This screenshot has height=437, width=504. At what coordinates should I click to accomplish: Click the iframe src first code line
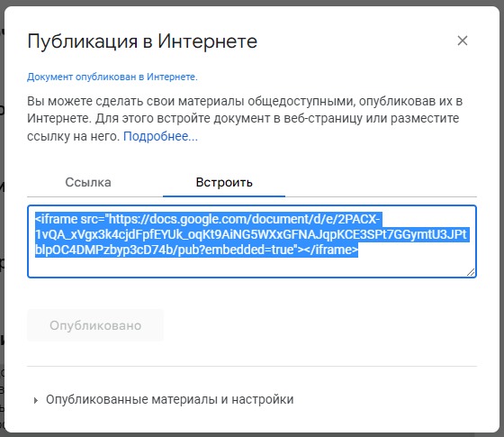coord(208,219)
